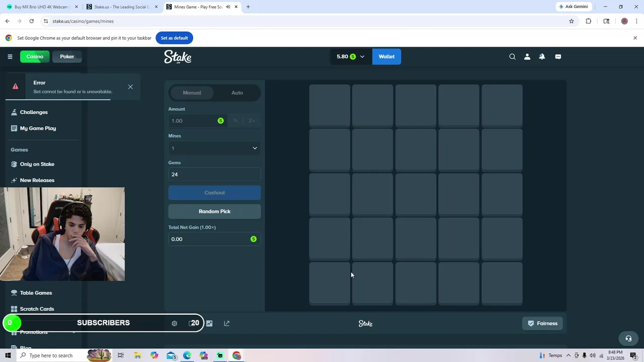644x362 pixels.
Task: Switch to Casino mode
Action: (x=35, y=56)
